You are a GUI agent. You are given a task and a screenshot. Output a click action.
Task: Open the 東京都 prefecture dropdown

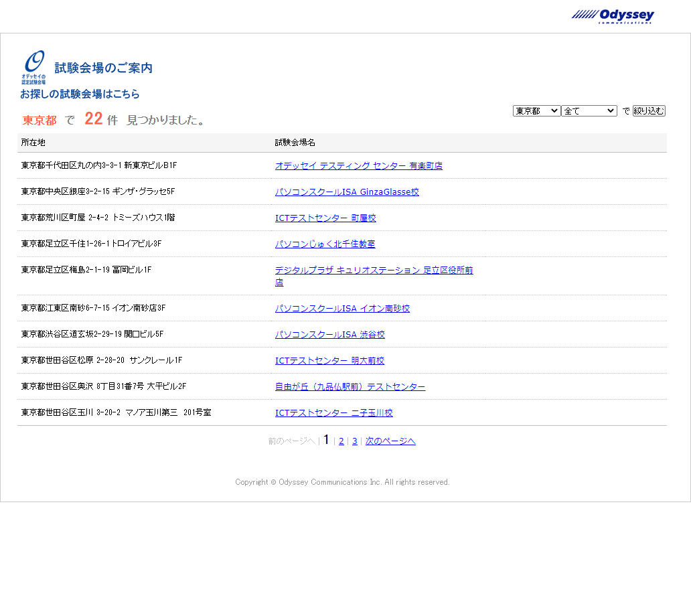click(536, 111)
